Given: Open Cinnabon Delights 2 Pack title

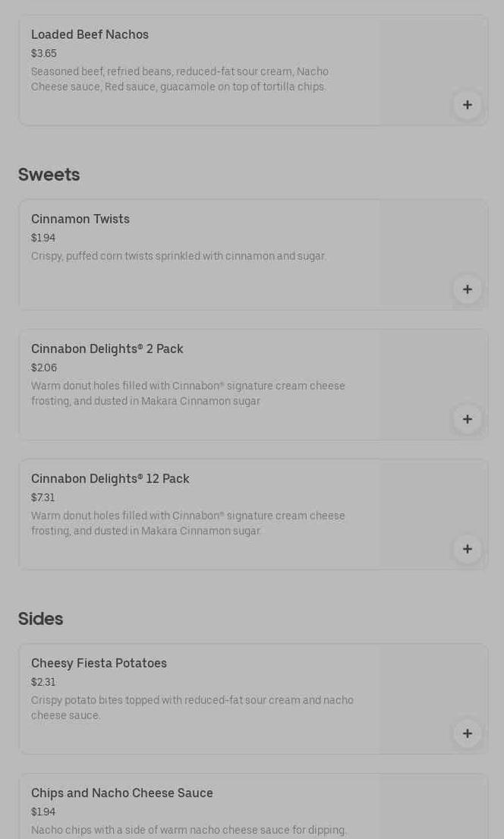Looking at the screenshot, I should [x=107, y=349].
